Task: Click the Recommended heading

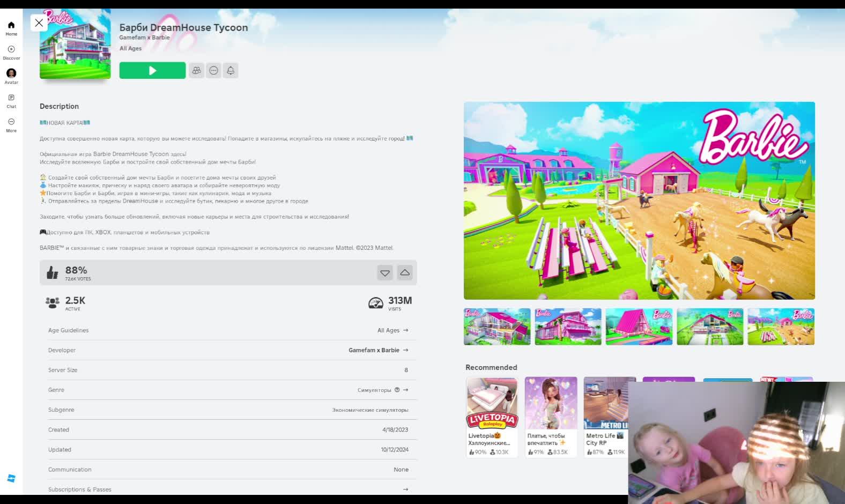Action: click(491, 367)
